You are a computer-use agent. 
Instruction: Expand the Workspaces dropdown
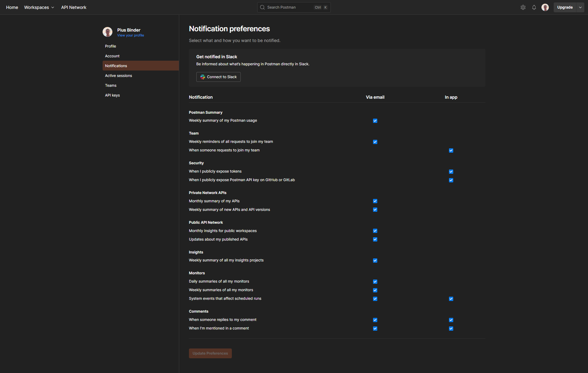point(39,7)
